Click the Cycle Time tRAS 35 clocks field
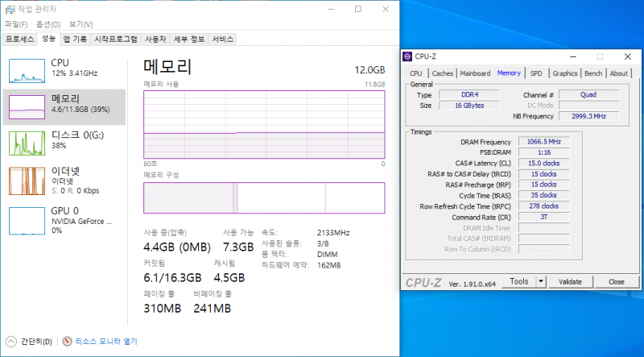The height and width of the screenshot is (357, 644). coord(544,195)
